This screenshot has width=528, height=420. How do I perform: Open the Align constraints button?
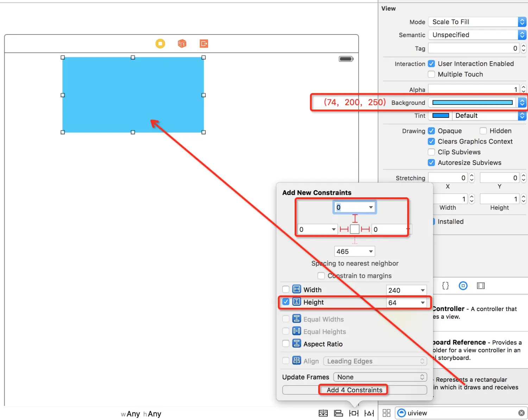[x=338, y=413]
